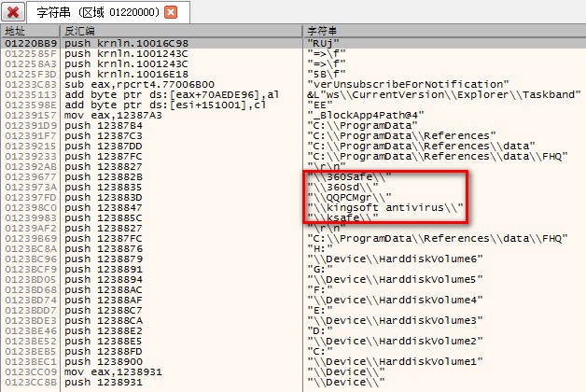Image resolution: width=586 pixels, height=392 pixels.
Task: Click the "EE" string cell
Action: coord(320,105)
